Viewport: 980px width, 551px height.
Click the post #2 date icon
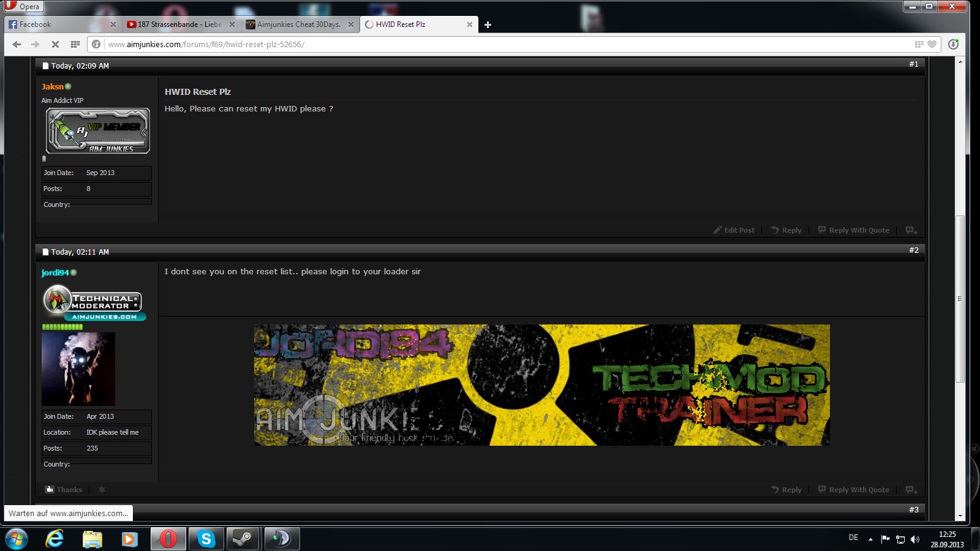(45, 252)
